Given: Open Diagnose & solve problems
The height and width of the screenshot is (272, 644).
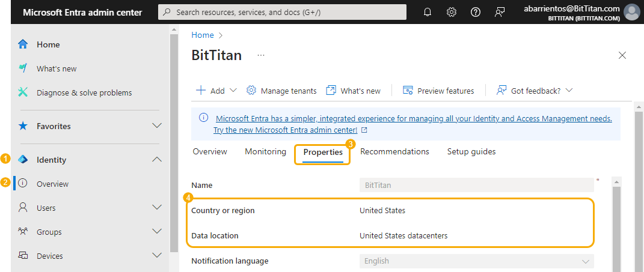Looking at the screenshot, I should [84, 92].
